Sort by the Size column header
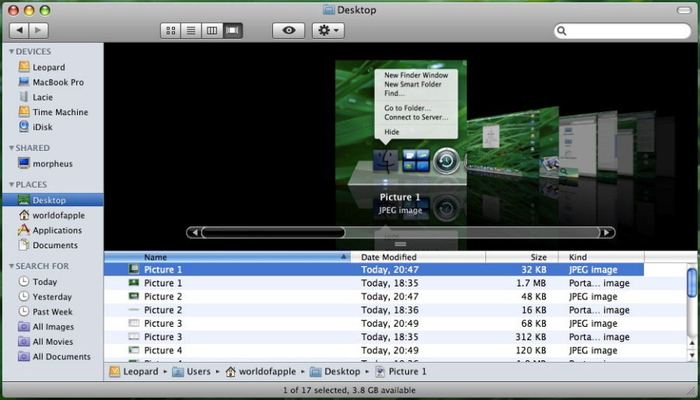The width and height of the screenshot is (700, 400). click(522, 257)
